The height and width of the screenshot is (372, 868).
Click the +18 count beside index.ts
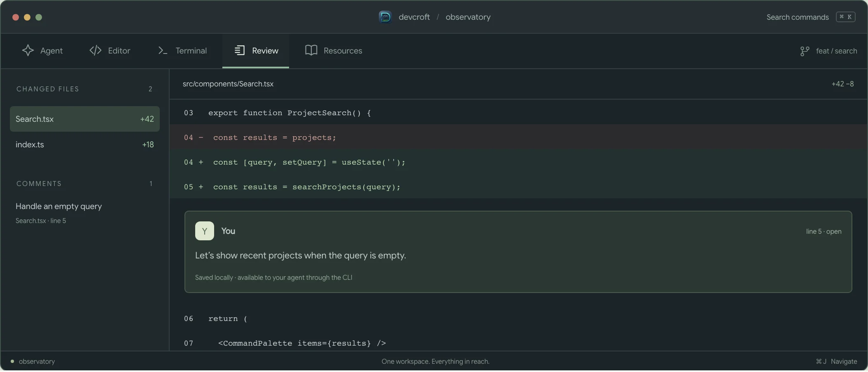click(x=148, y=144)
